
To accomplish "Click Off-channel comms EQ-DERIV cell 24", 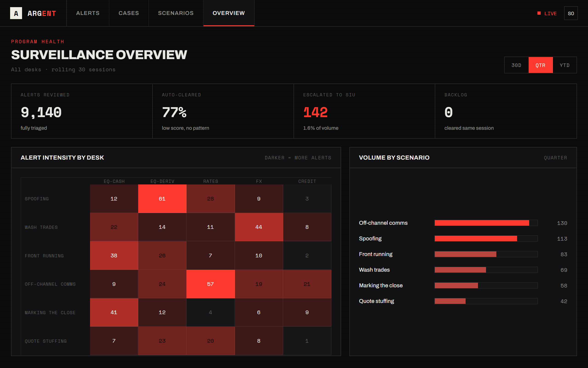I will click(162, 284).
